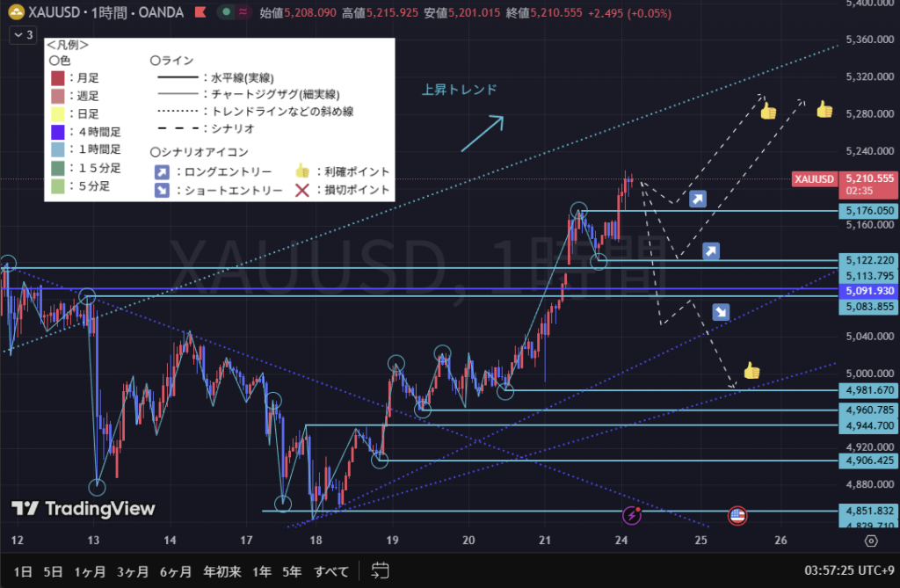Image resolution: width=900 pixels, height=588 pixels.
Task: Click the short entry arrow scenario icon
Action: (720, 312)
